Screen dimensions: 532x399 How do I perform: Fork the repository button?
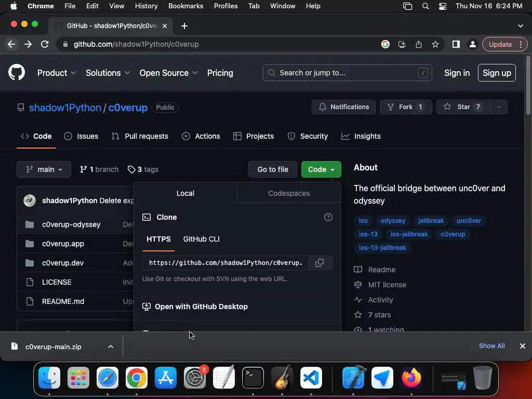[x=405, y=107]
